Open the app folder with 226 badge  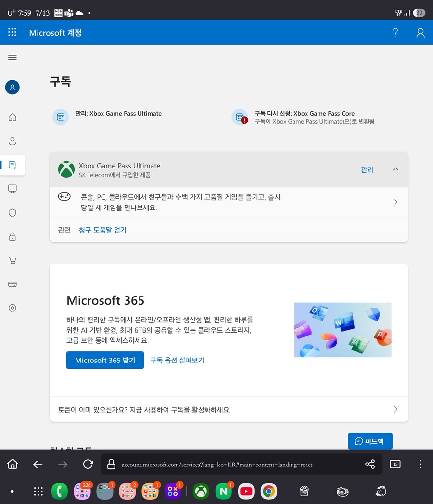click(x=82, y=491)
